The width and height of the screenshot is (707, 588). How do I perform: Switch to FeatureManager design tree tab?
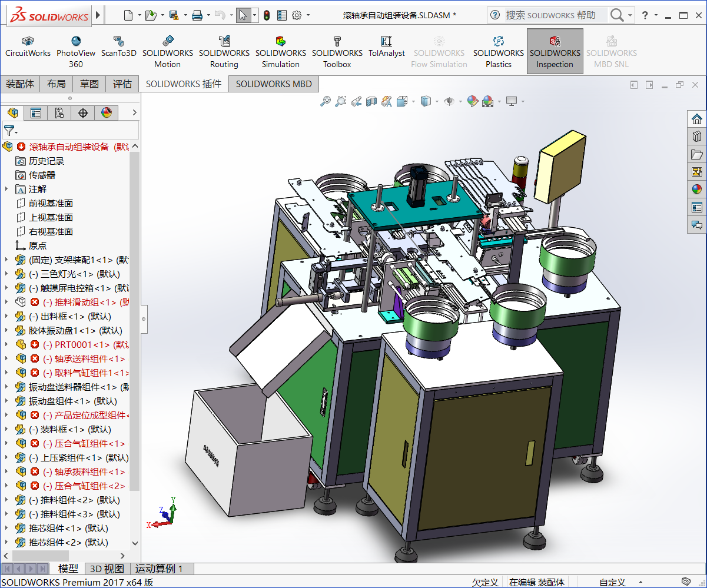[12, 112]
